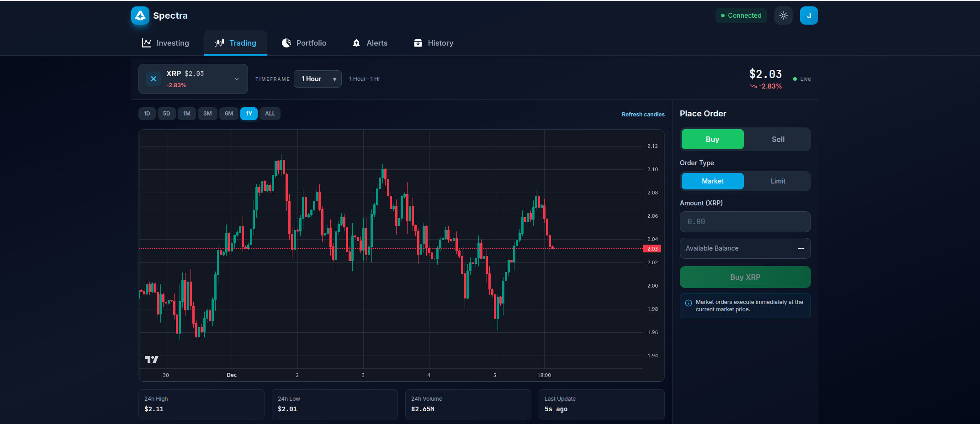Click the '1 Hour · 1 Hr' label
The height and width of the screenshot is (424, 980).
pyautogui.click(x=365, y=79)
